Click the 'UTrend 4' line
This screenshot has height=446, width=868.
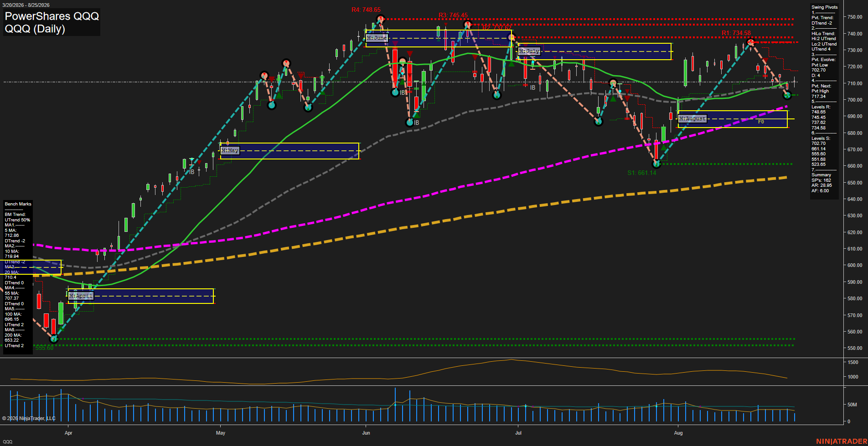(x=821, y=49)
